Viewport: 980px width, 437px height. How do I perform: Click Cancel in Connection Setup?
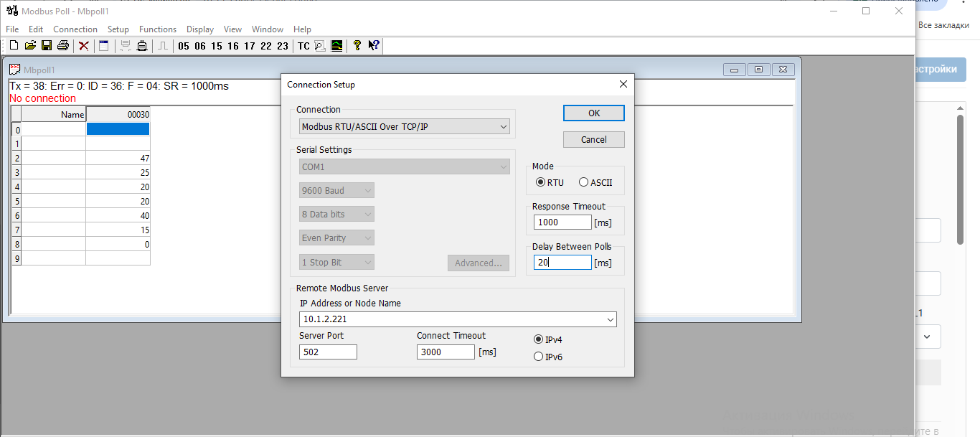[594, 139]
